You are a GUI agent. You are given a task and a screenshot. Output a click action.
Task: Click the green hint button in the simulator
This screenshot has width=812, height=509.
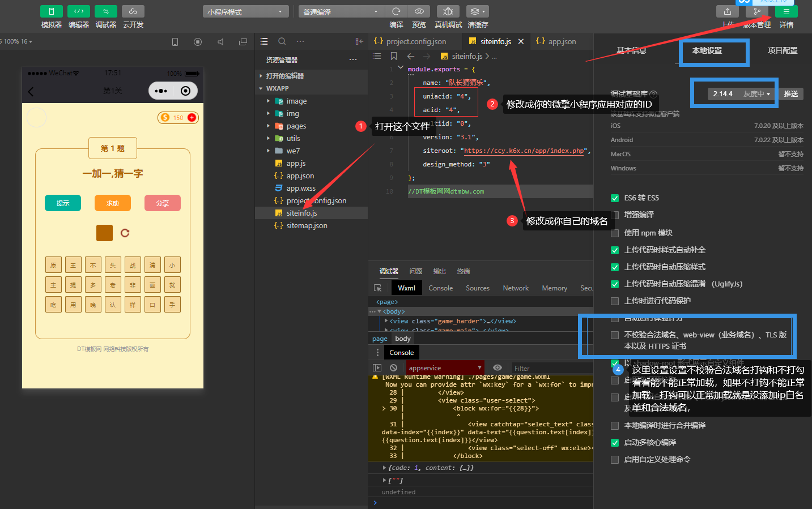(x=63, y=203)
